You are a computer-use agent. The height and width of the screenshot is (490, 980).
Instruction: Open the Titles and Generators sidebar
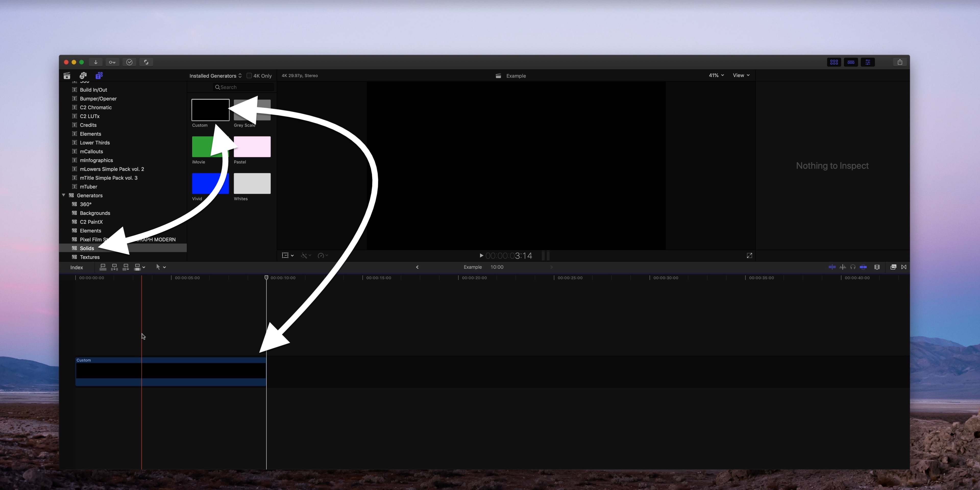click(99, 76)
